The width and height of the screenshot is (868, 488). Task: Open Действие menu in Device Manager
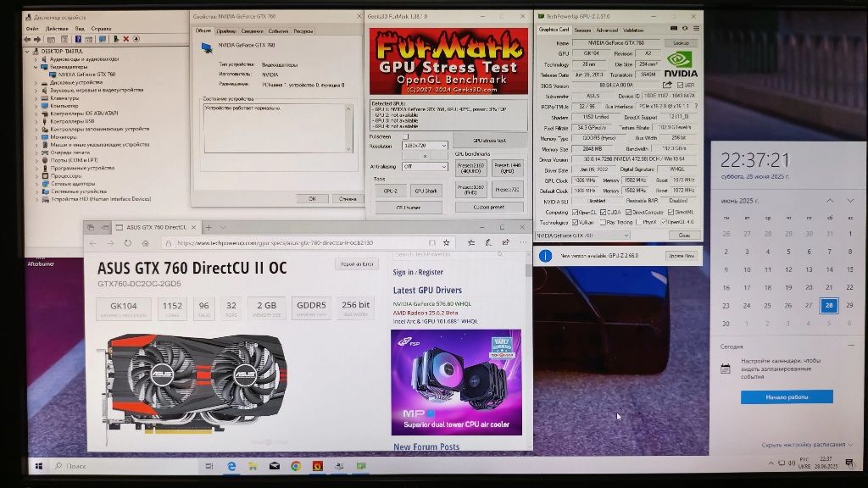[57, 28]
